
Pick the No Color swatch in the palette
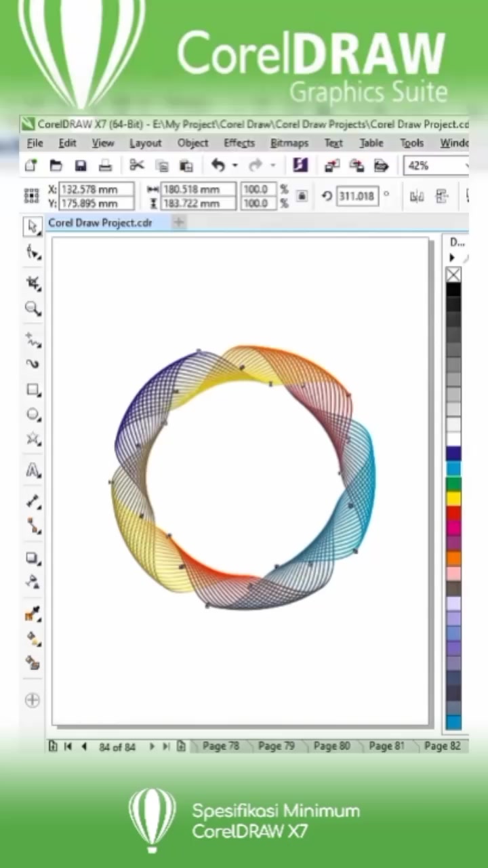point(453,275)
